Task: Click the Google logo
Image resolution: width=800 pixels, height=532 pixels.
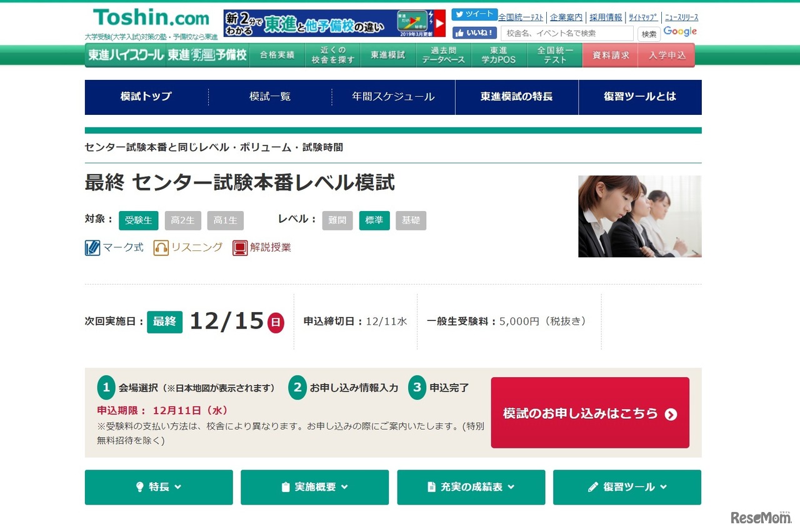Action: (680, 31)
